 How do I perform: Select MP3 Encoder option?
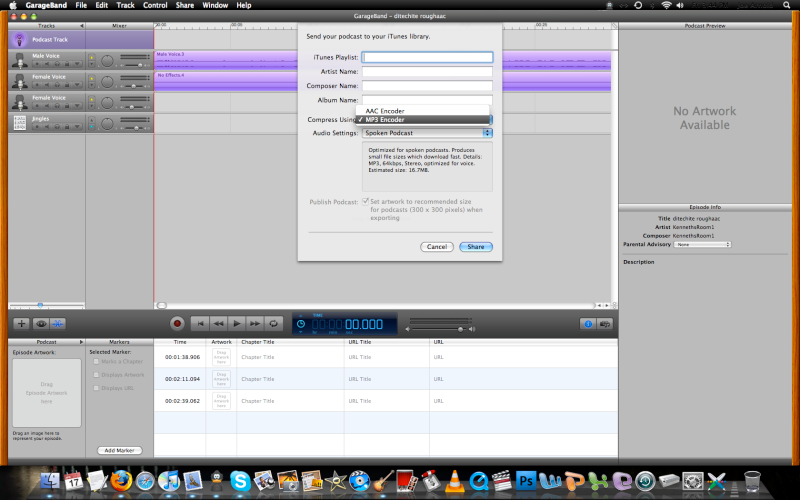pos(422,119)
